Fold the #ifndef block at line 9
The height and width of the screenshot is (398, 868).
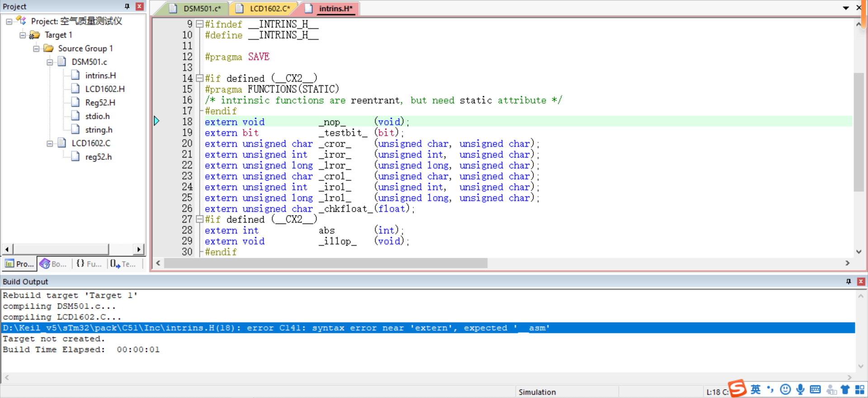pos(199,24)
